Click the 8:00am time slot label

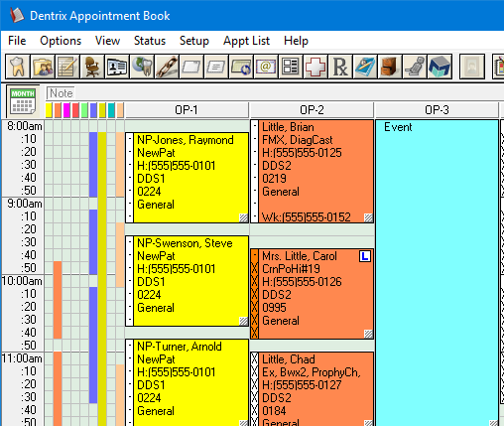(x=25, y=126)
